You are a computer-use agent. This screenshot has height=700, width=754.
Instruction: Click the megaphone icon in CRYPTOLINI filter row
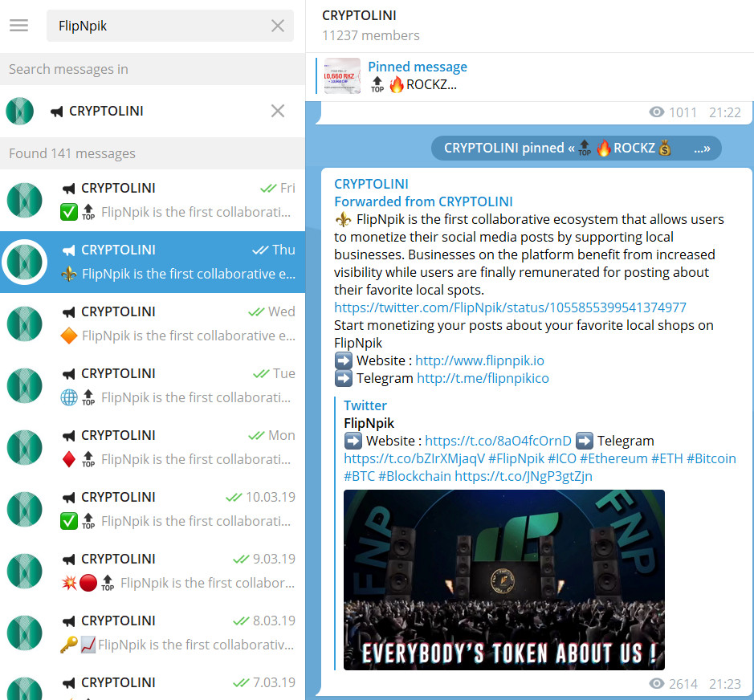tap(57, 112)
